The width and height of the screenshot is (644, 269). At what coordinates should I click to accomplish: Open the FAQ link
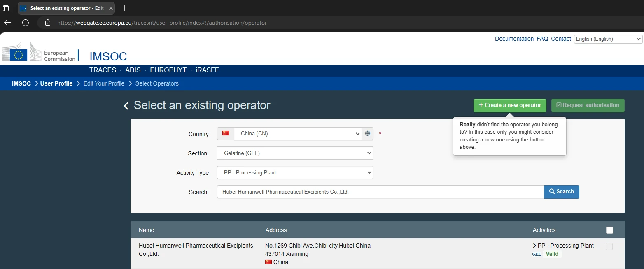[x=542, y=39]
